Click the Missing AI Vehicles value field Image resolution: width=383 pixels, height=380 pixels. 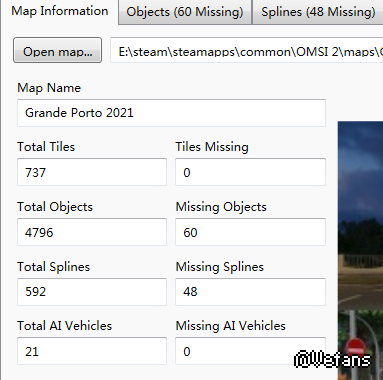click(250, 351)
